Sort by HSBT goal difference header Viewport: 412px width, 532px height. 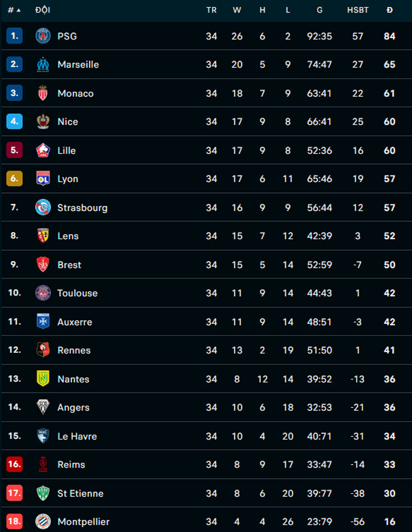coord(357,10)
